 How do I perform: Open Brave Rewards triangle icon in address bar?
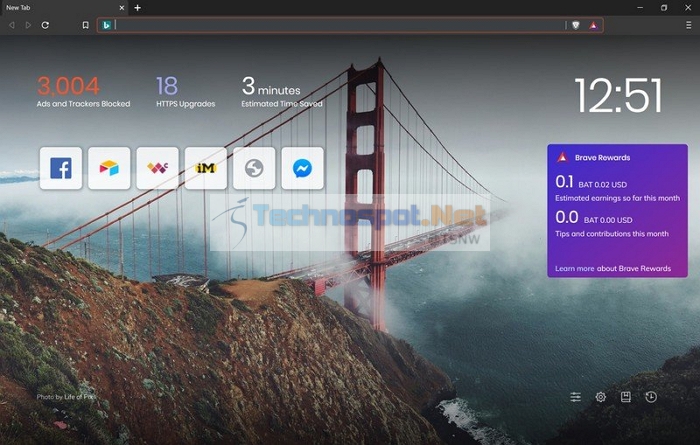click(x=593, y=25)
